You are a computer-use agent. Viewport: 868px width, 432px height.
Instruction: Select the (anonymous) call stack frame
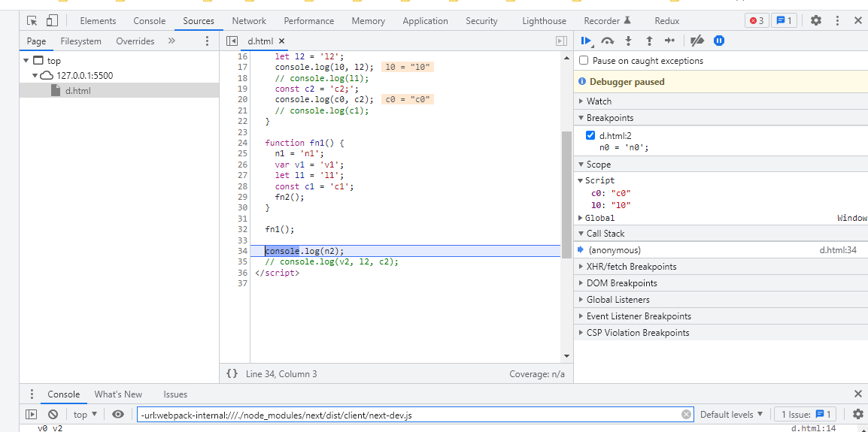pyautogui.click(x=721, y=250)
